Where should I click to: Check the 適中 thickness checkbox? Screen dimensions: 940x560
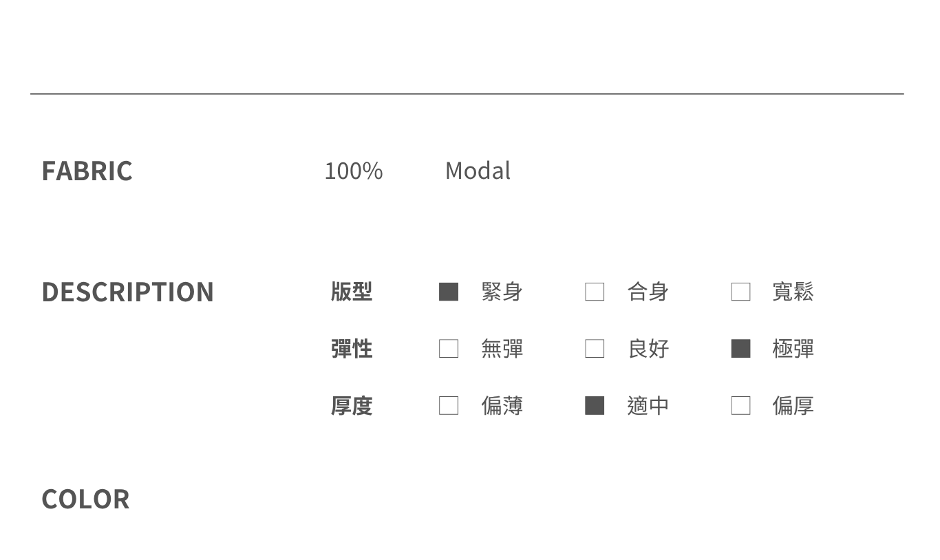(595, 406)
